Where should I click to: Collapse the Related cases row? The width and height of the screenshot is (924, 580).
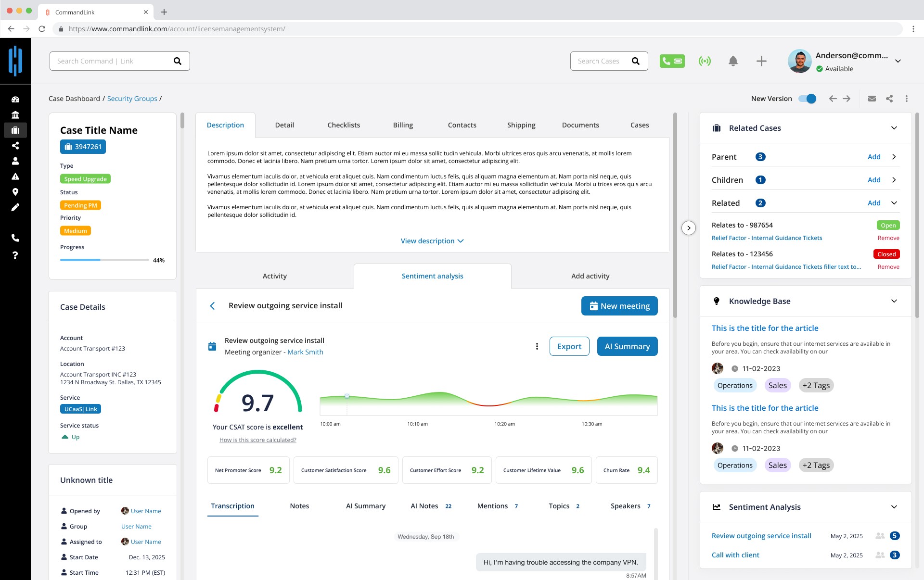pyautogui.click(x=894, y=203)
